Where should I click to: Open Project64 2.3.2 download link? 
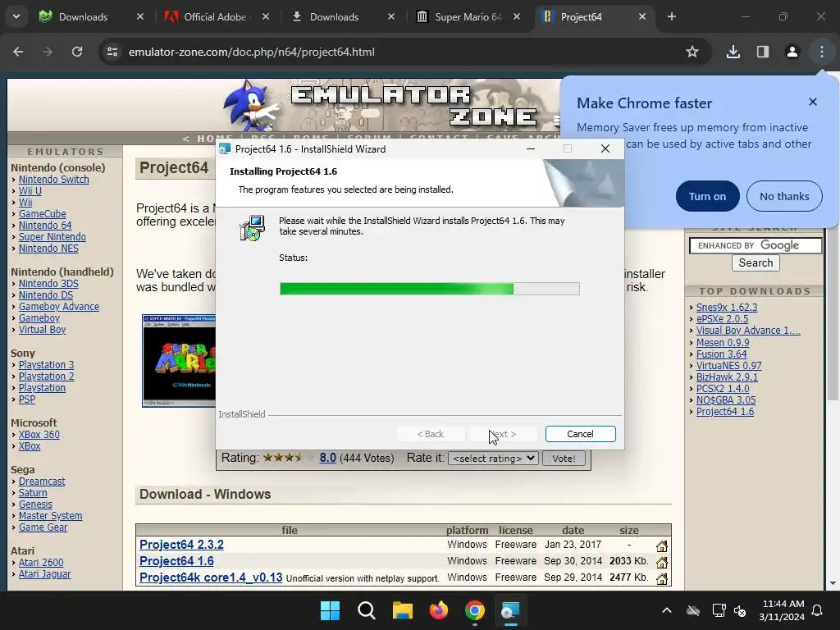coord(181,545)
